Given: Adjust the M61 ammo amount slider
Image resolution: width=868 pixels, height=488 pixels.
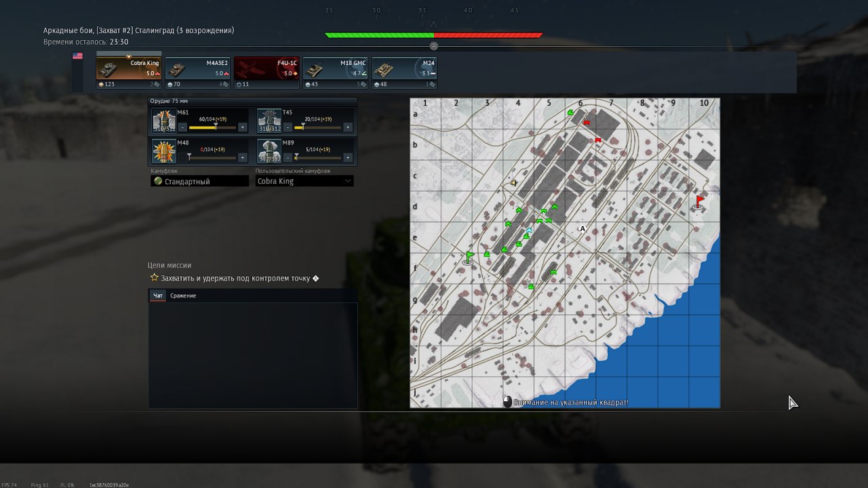Looking at the screenshot, I should click(212, 127).
